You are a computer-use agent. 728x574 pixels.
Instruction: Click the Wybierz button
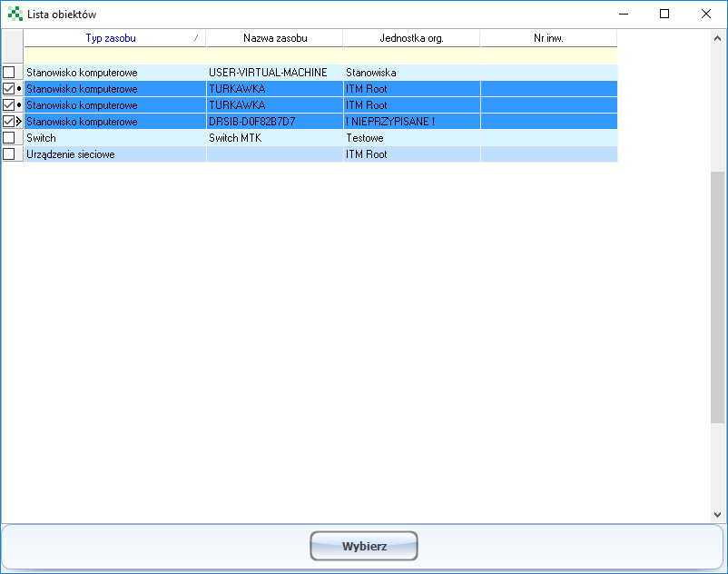364,546
